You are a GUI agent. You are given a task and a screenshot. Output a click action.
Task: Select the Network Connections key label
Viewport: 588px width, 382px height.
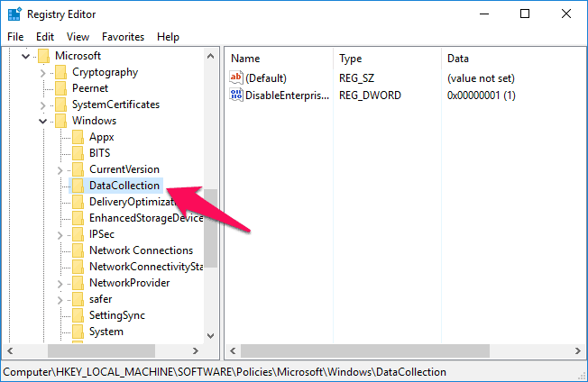click(x=141, y=250)
